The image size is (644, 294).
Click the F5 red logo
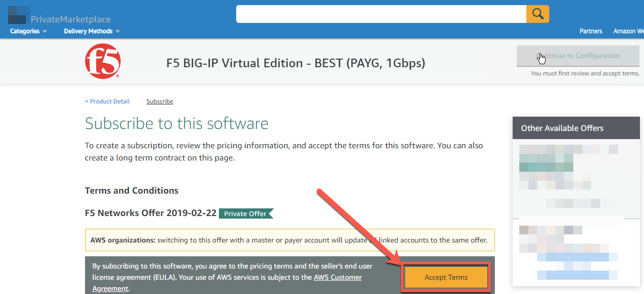coord(102,61)
